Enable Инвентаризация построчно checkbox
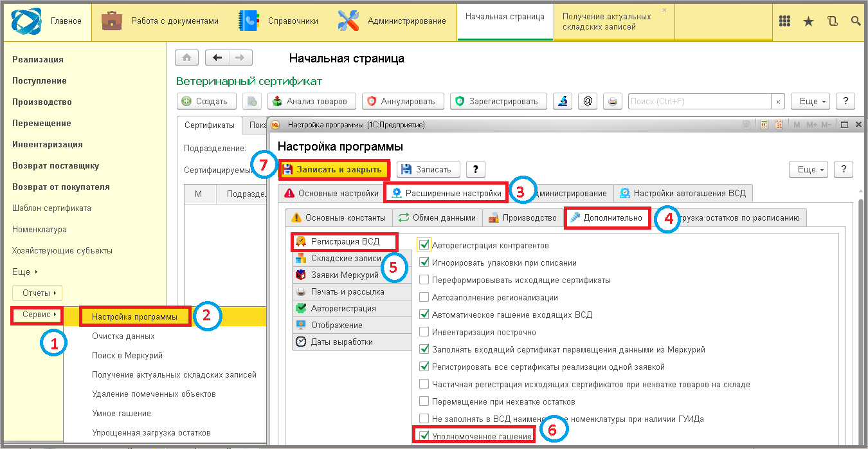The image size is (868, 449). click(424, 332)
